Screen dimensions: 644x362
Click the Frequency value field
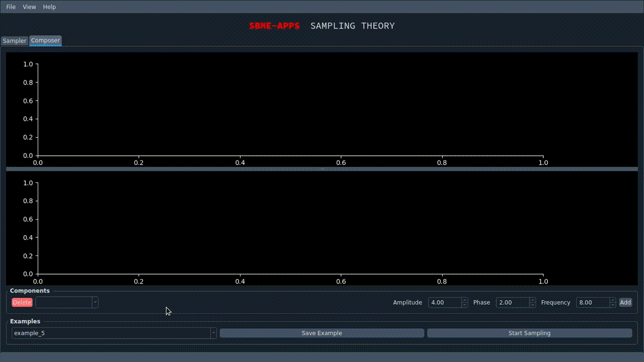593,302
